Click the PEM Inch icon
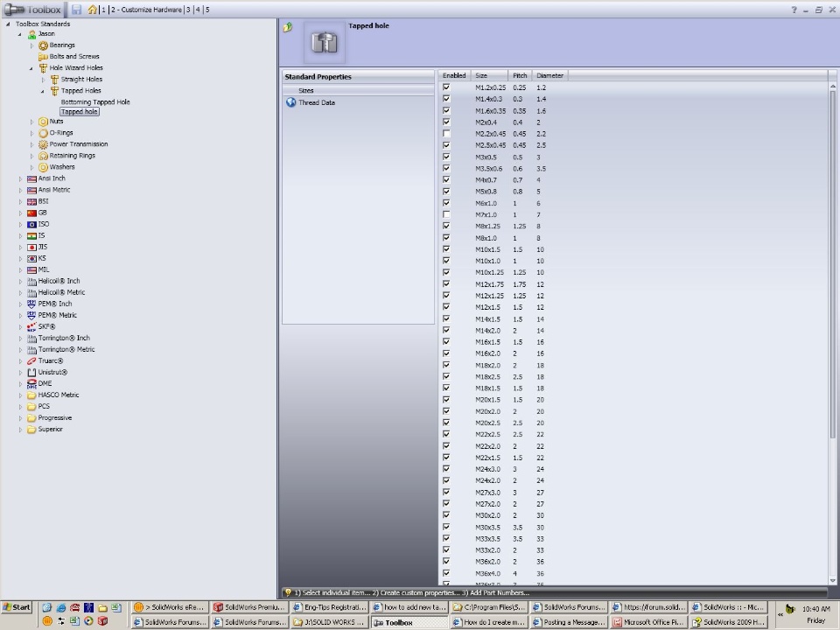840x630 pixels. click(x=31, y=304)
